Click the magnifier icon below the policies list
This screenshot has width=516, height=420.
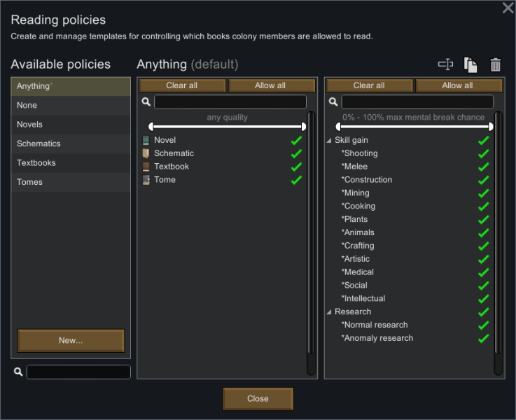pyautogui.click(x=18, y=372)
